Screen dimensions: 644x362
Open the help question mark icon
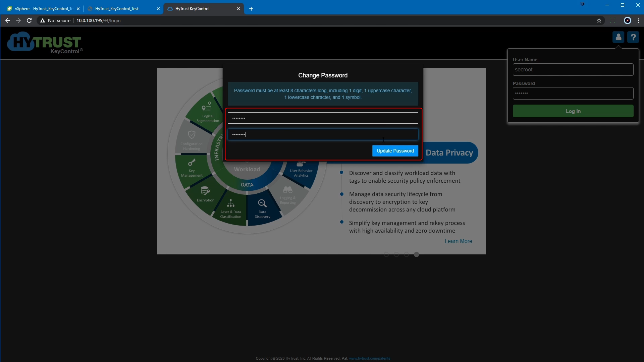click(633, 37)
